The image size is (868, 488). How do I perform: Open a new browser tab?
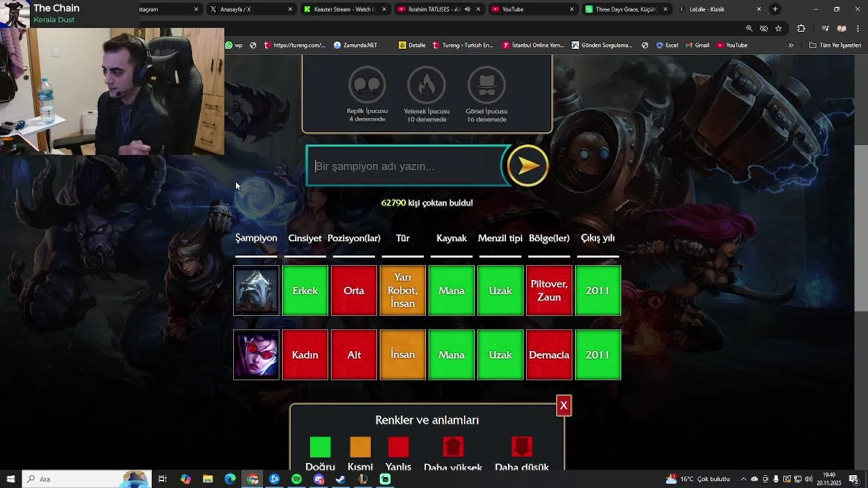pyautogui.click(x=775, y=9)
